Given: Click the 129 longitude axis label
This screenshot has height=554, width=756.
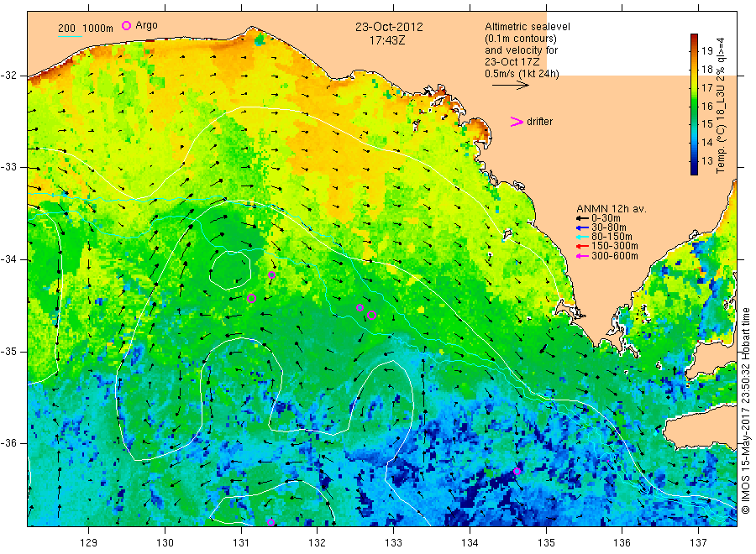Looking at the screenshot, I should coord(89,543).
